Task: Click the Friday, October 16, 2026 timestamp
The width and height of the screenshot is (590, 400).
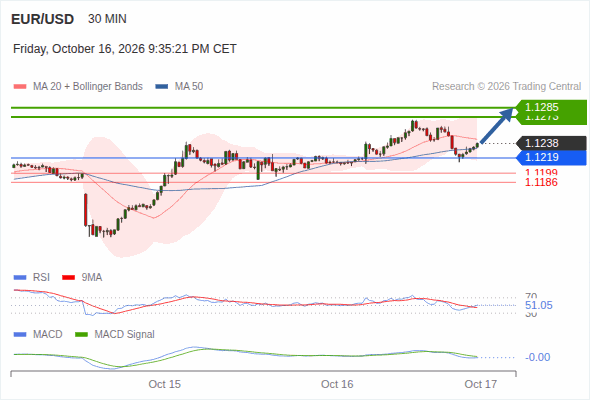Action: 125,49
